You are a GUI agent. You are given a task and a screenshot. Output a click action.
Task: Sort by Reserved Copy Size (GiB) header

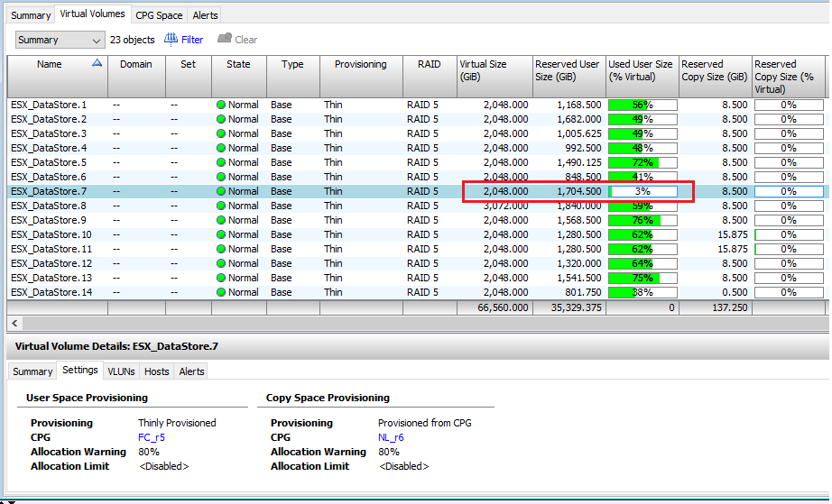716,77
